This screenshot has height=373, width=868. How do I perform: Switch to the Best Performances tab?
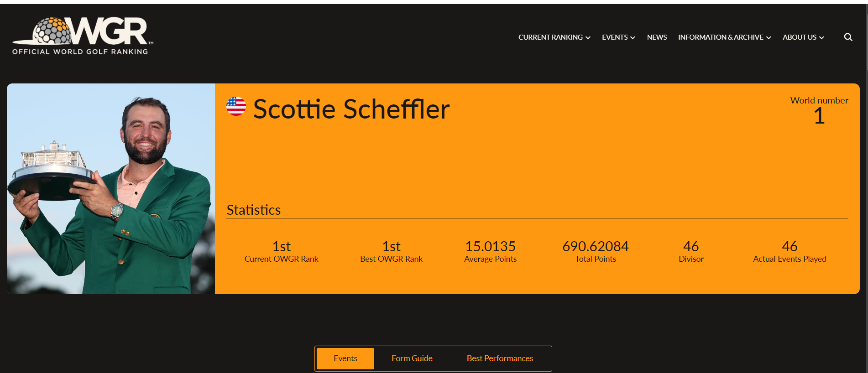[x=500, y=358]
